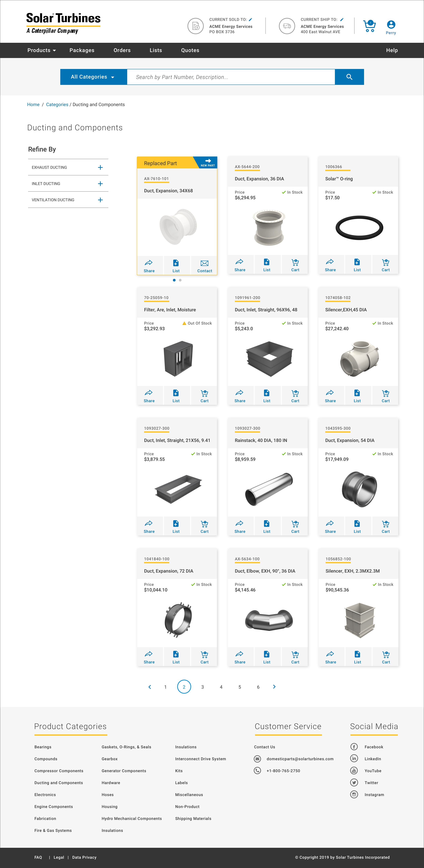Go to pagination page 3
The width and height of the screenshot is (424, 868).
coord(202,687)
